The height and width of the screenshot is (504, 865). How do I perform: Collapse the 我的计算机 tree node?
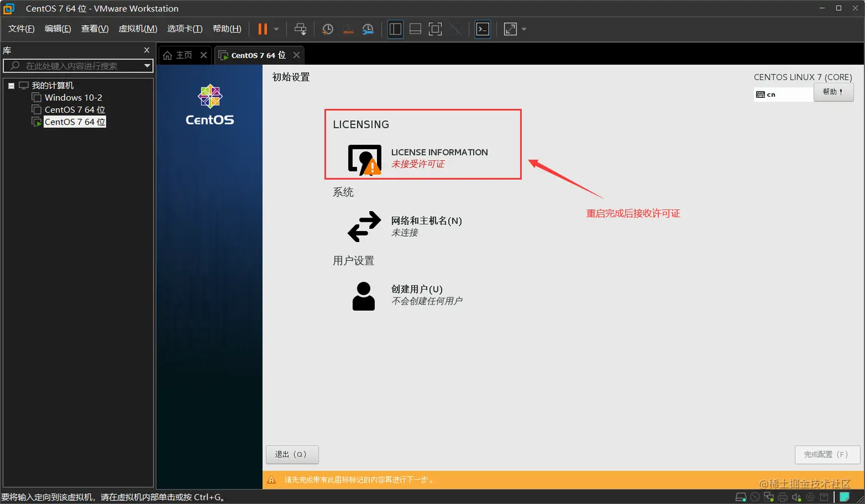click(x=11, y=86)
